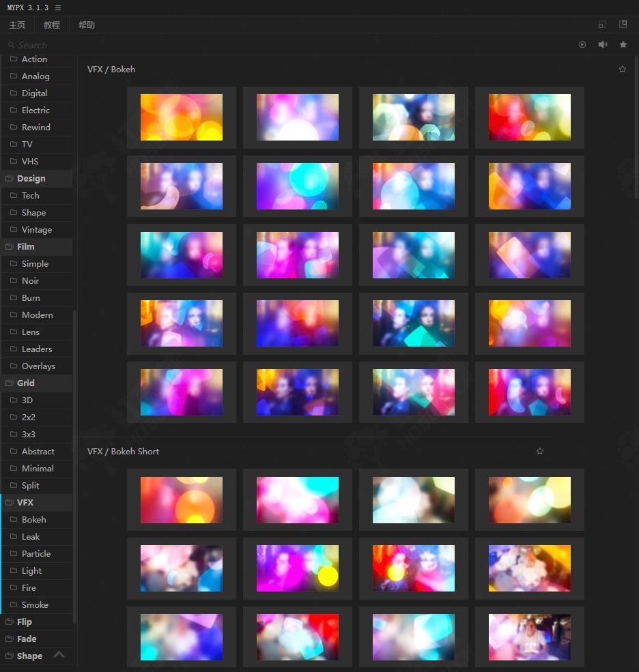Click the sidebar vertical scrollbar

pos(74,467)
